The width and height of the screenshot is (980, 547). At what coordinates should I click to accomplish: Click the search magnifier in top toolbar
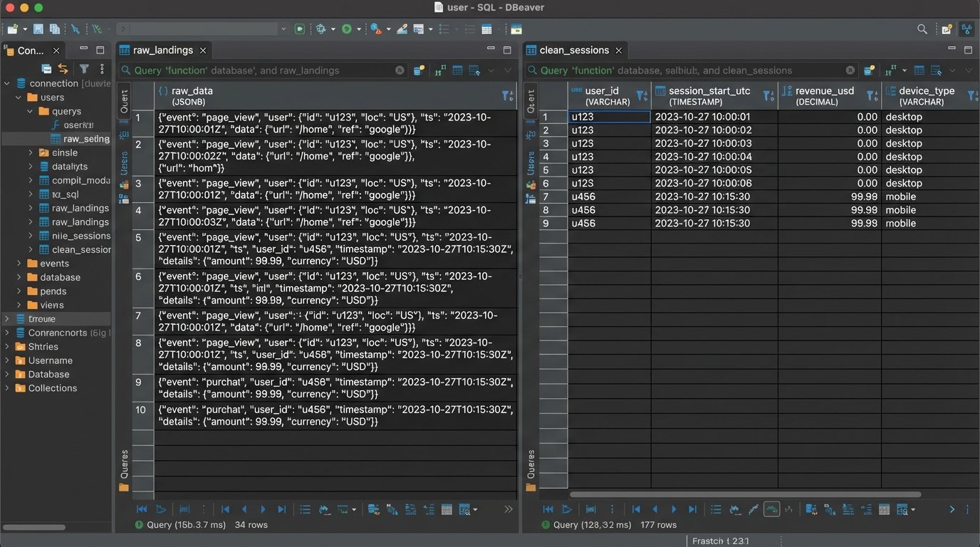click(922, 29)
